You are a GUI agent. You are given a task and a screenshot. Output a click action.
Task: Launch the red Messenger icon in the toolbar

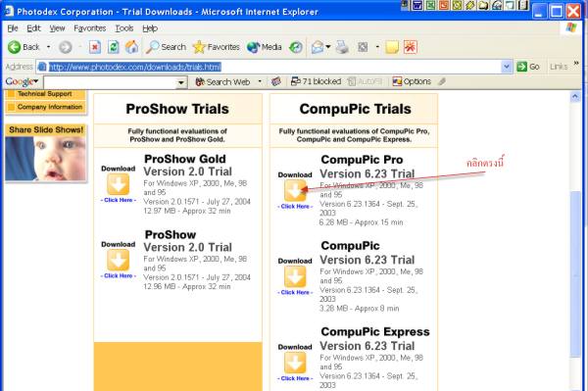point(411,47)
